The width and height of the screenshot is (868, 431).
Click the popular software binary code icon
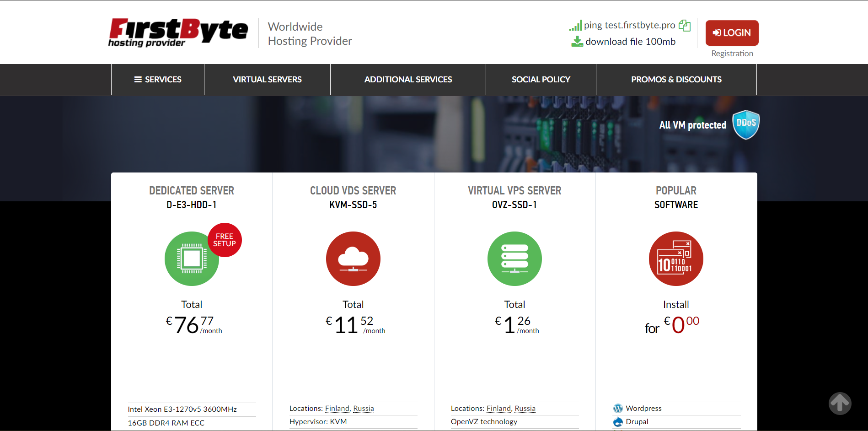point(676,259)
